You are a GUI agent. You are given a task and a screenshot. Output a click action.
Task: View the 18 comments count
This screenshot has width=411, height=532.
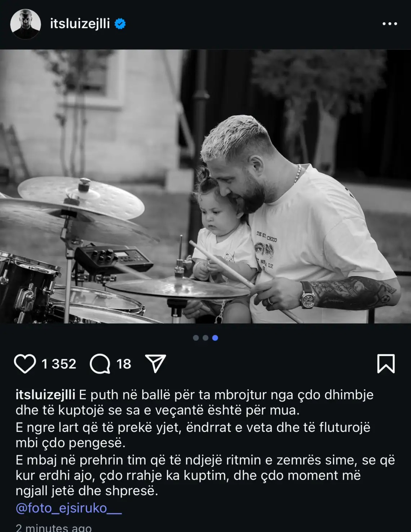point(124,364)
